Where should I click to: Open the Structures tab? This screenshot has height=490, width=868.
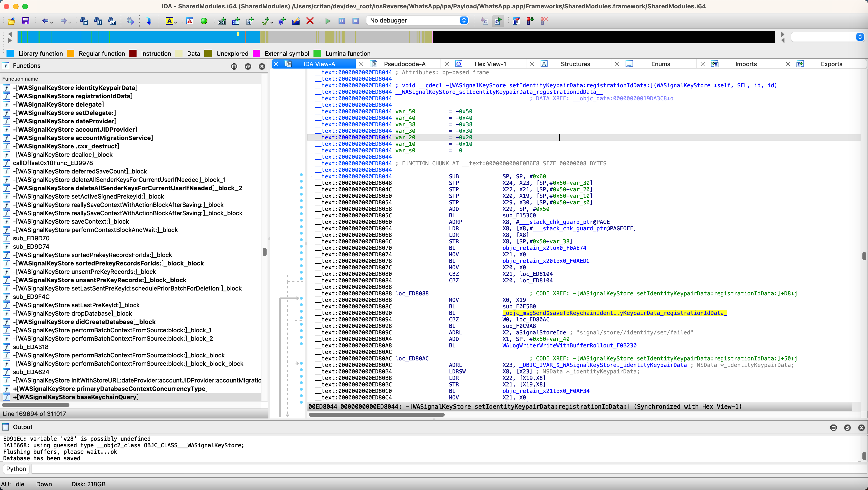point(575,64)
